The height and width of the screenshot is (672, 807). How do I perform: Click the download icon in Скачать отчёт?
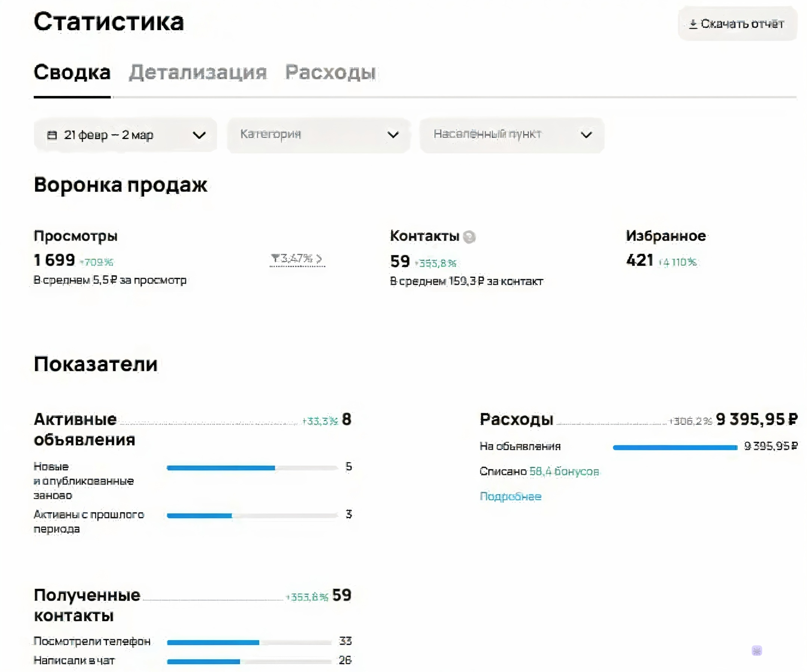[x=693, y=24]
